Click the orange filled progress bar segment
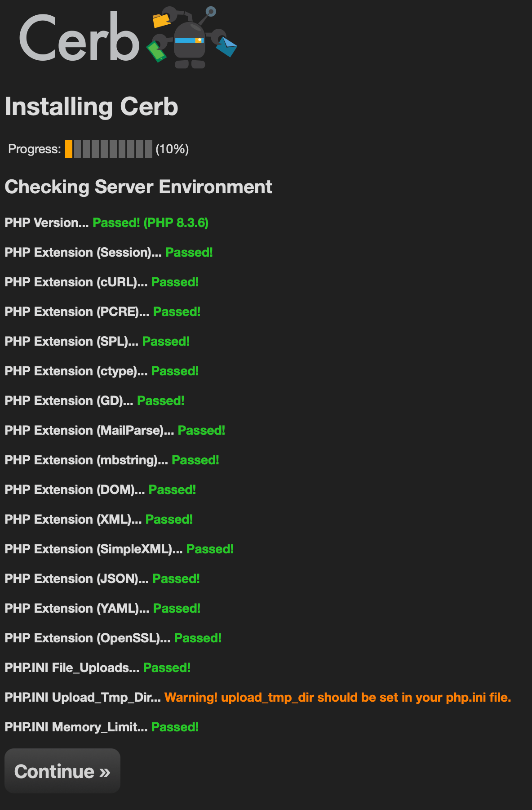532x810 pixels. click(x=69, y=149)
